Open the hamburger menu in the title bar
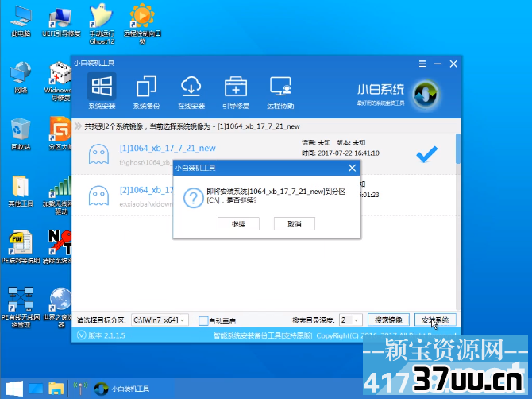Screen dimensions: 532x399 point(422,64)
